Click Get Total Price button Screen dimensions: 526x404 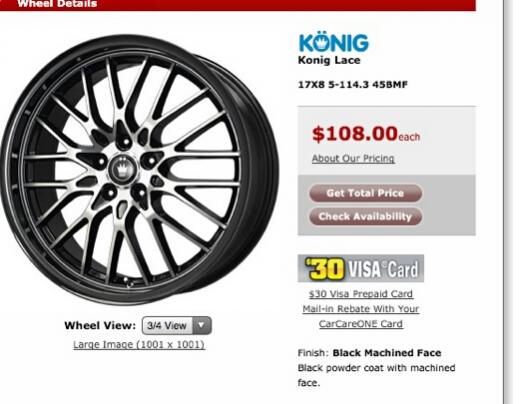coord(365,193)
